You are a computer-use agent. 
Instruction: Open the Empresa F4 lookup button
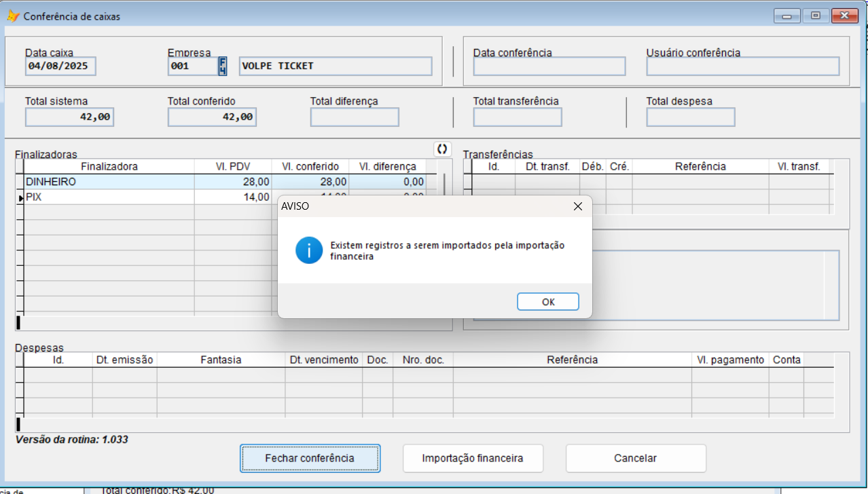pyautogui.click(x=222, y=66)
